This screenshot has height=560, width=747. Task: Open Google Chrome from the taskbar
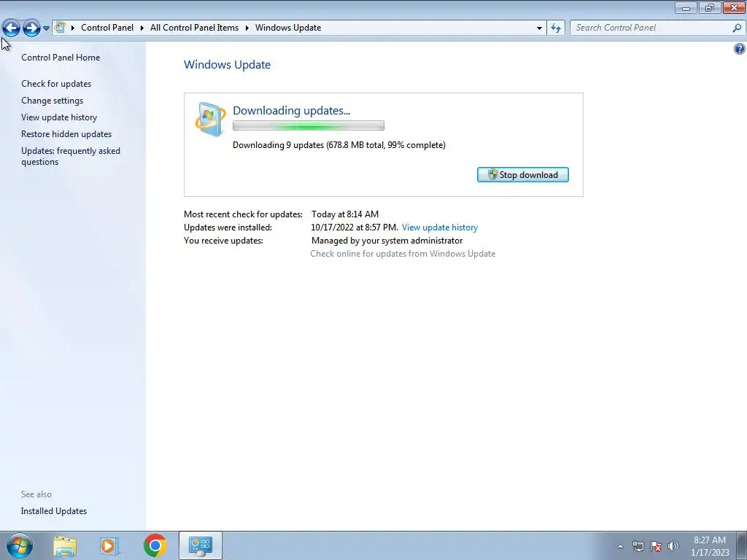[x=155, y=545]
